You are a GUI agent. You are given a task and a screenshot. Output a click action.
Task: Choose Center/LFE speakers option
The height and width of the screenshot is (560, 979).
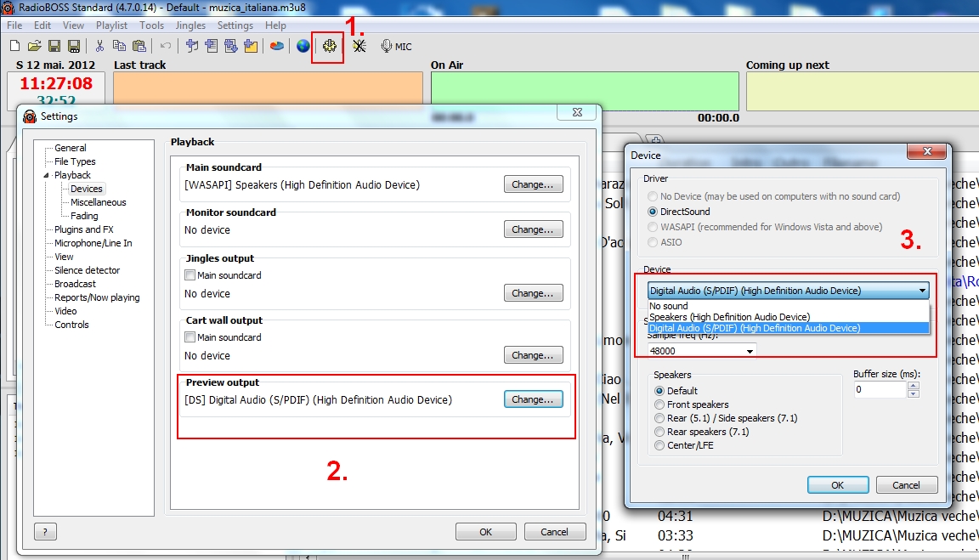coord(659,445)
